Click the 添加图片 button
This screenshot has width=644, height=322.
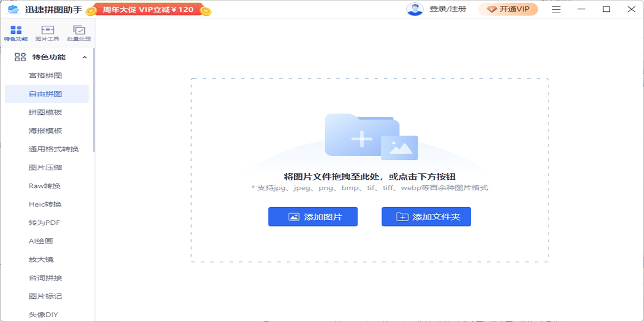(x=313, y=217)
